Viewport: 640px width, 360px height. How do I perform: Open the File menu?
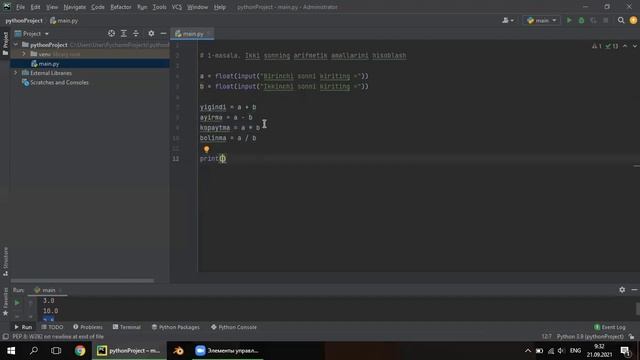point(20,7)
